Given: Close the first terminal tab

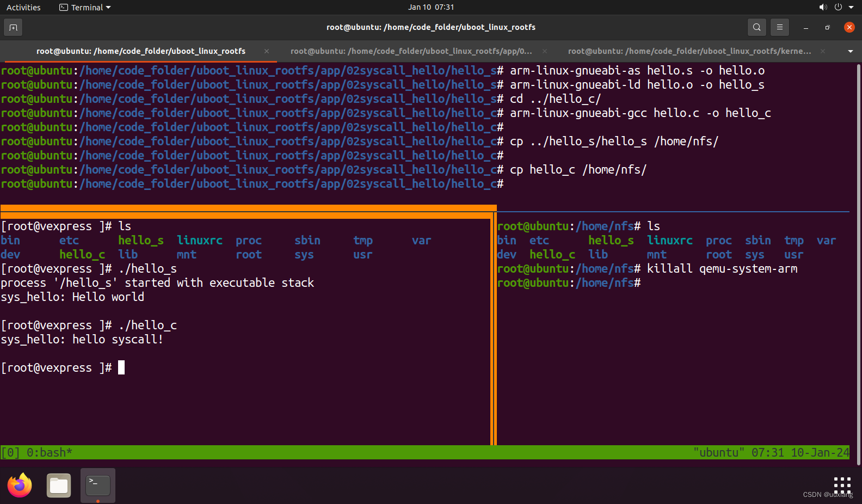Looking at the screenshot, I should [x=267, y=51].
